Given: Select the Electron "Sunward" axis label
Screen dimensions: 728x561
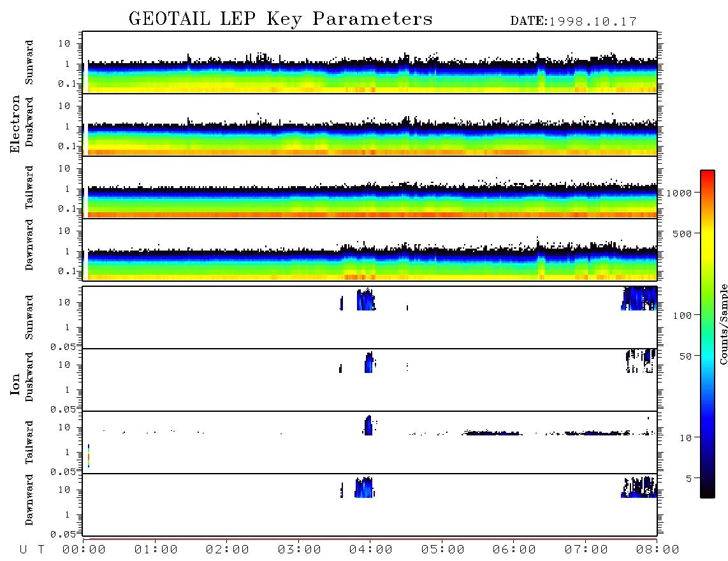Looking at the screenshot, I should 29,62.
